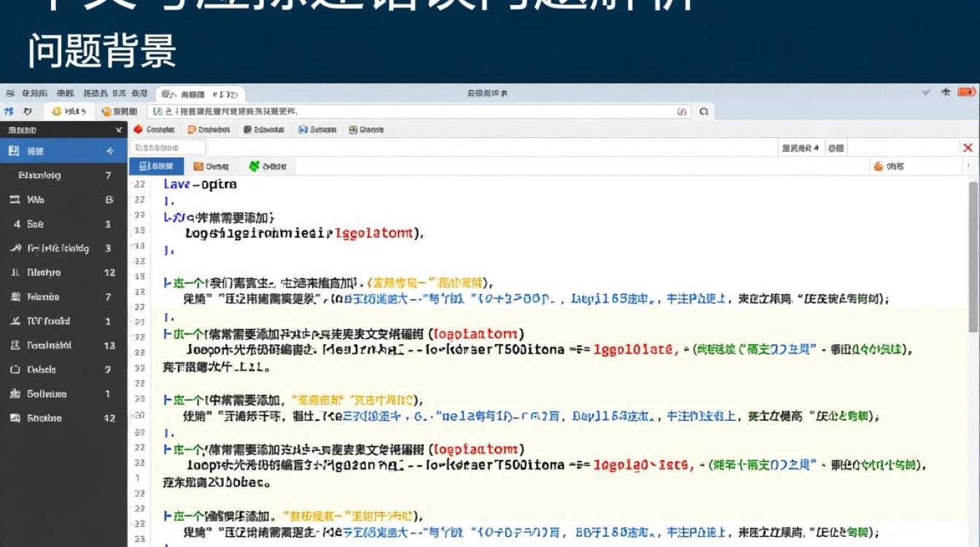Open the blue icon bookmark in the bar
Viewport: 980px width, 547px height.
[318, 129]
